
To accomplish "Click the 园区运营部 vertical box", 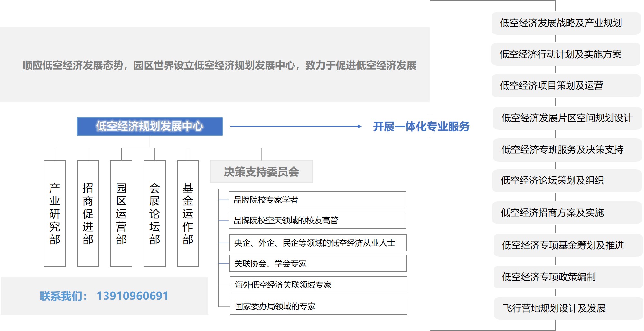I will click(x=121, y=213).
